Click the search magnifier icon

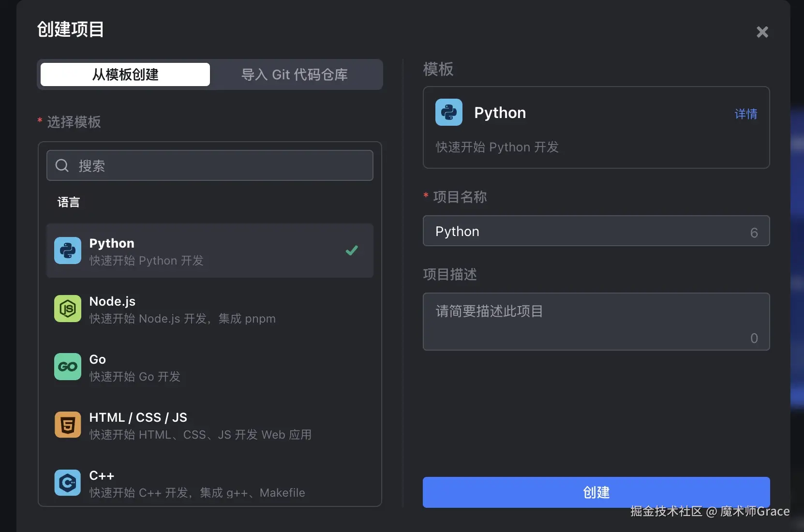tap(62, 166)
